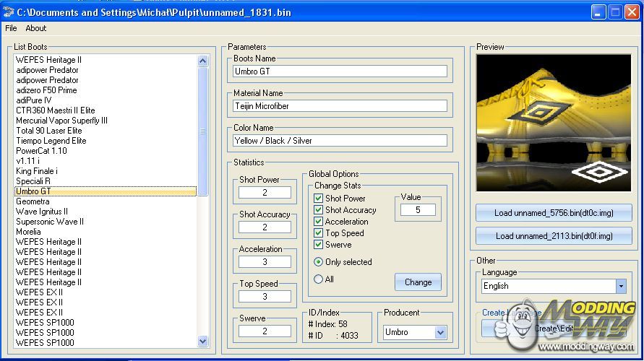Click the Shot Power value field
644x361 pixels.
tap(265, 193)
